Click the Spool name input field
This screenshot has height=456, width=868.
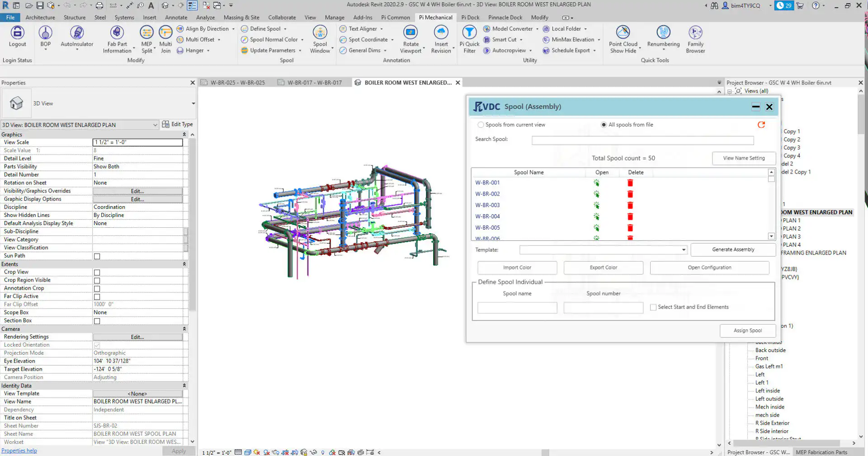[x=517, y=308]
